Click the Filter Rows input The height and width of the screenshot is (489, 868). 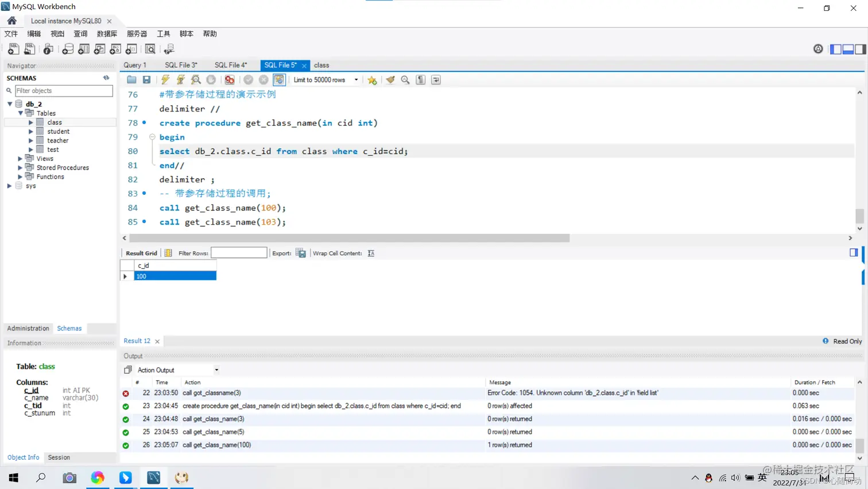pyautogui.click(x=239, y=253)
